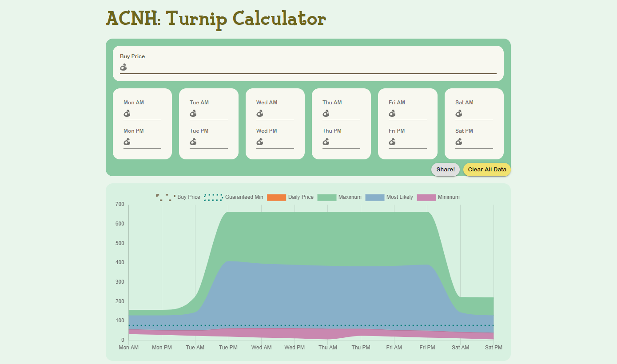Click the ACNH: Turnip Calculator title

216,19
